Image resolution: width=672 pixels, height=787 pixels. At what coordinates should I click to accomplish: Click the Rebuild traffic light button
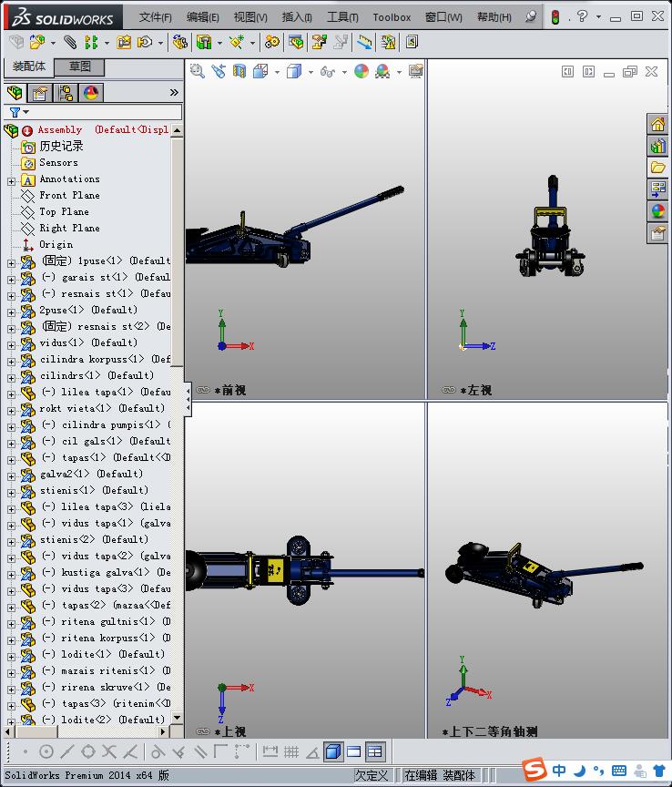[555, 17]
